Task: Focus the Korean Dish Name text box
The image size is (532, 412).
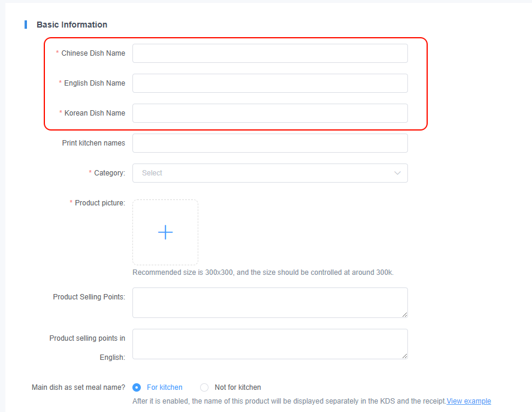Action: pyautogui.click(x=270, y=113)
